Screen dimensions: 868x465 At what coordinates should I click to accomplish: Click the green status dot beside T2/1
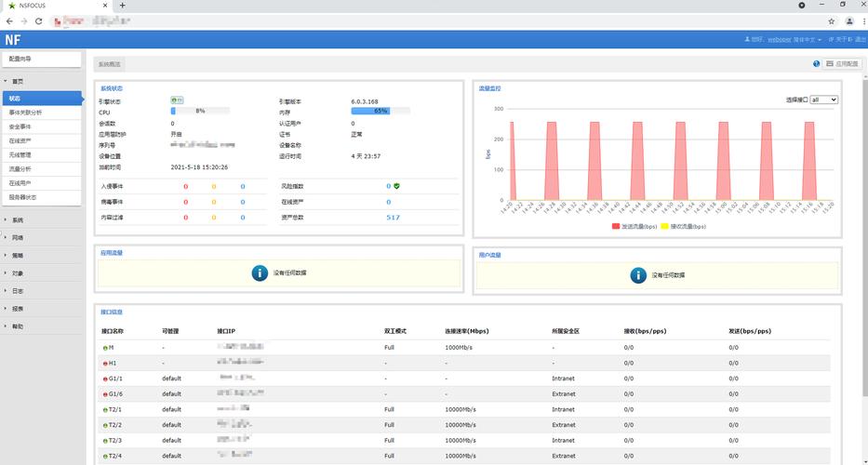[105, 410]
